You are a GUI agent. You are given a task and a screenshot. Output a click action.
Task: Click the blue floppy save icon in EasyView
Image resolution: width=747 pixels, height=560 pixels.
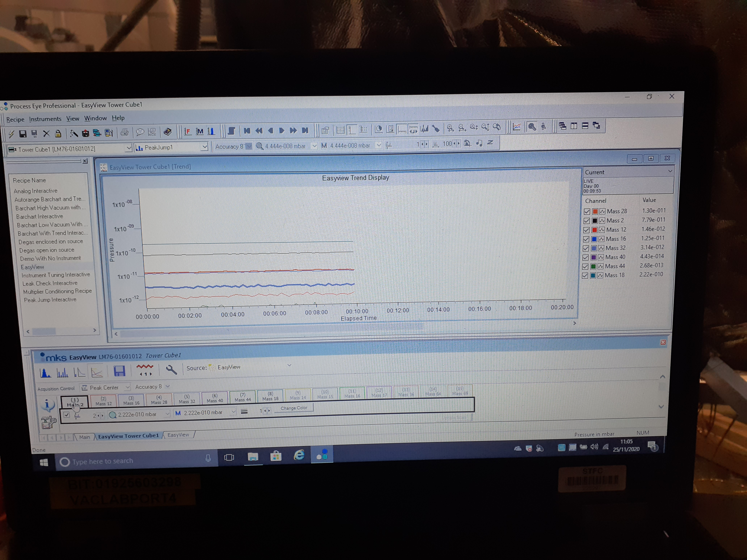(120, 371)
